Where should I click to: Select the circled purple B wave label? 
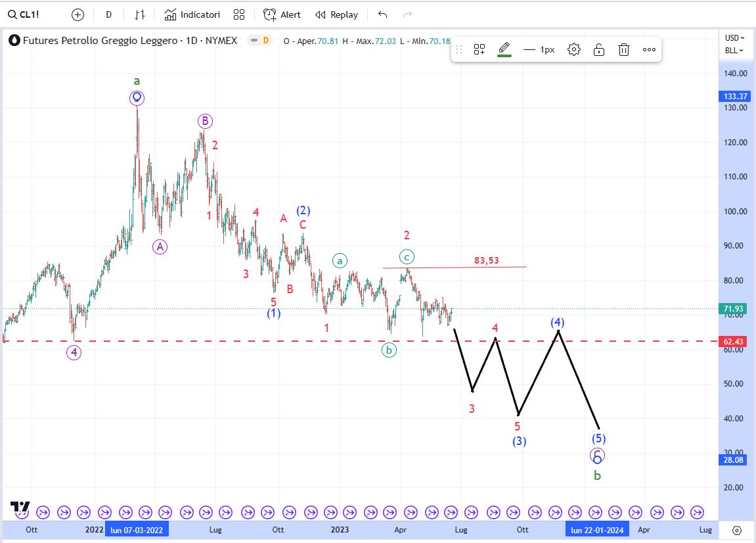click(x=205, y=121)
